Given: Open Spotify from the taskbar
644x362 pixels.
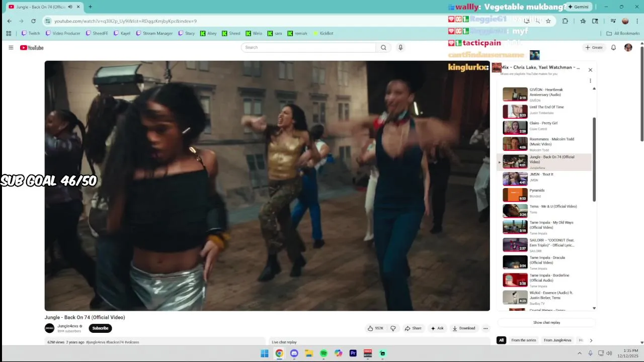Looking at the screenshot, I should tap(324, 353).
